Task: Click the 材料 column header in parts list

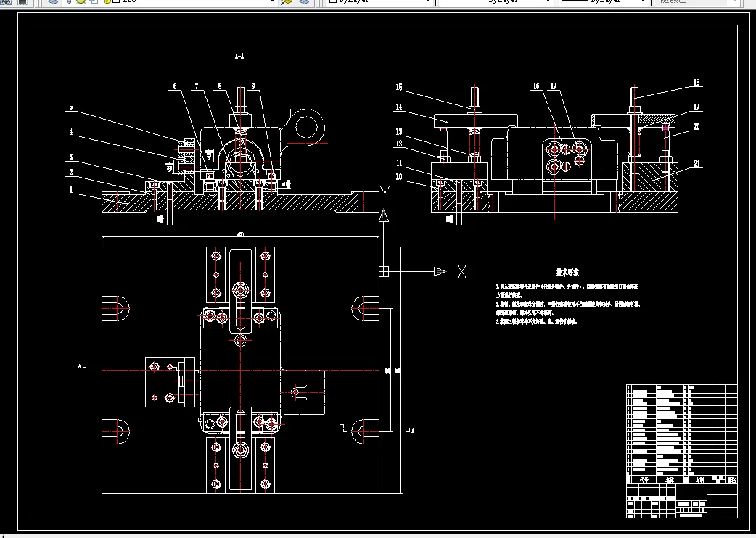Action: tap(699, 480)
